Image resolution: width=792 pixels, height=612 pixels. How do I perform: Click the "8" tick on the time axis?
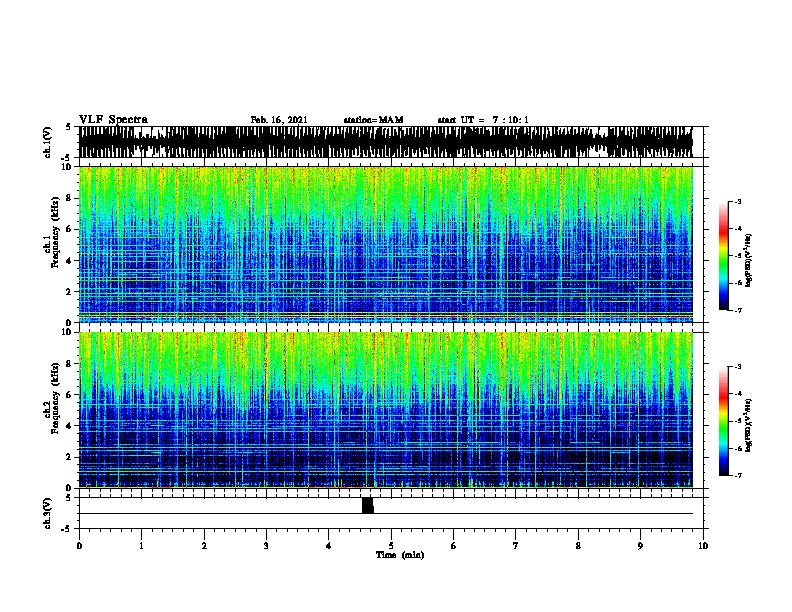click(578, 546)
